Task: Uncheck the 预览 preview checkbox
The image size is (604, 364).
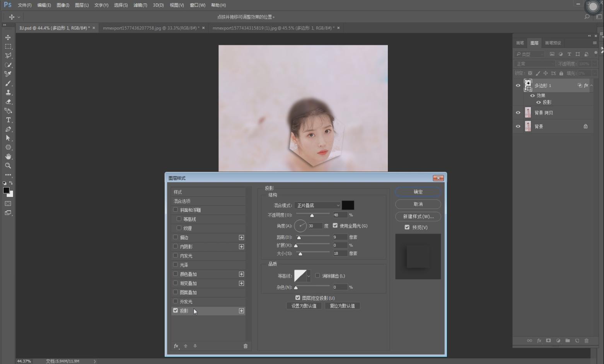Action: pos(407,227)
